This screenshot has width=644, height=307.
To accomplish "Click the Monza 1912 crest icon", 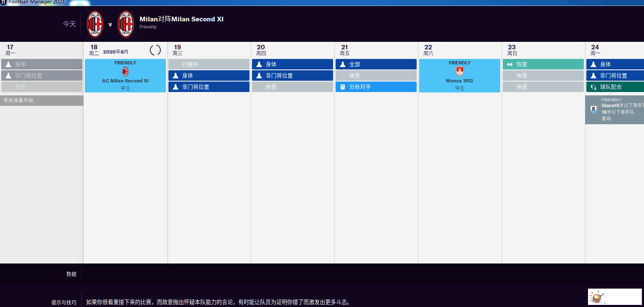I will [x=460, y=72].
